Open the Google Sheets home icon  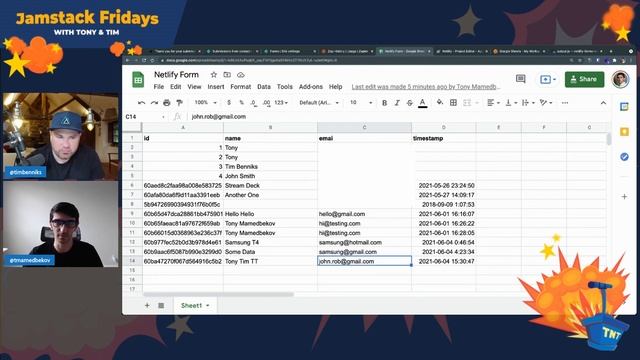[x=138, y=80]
